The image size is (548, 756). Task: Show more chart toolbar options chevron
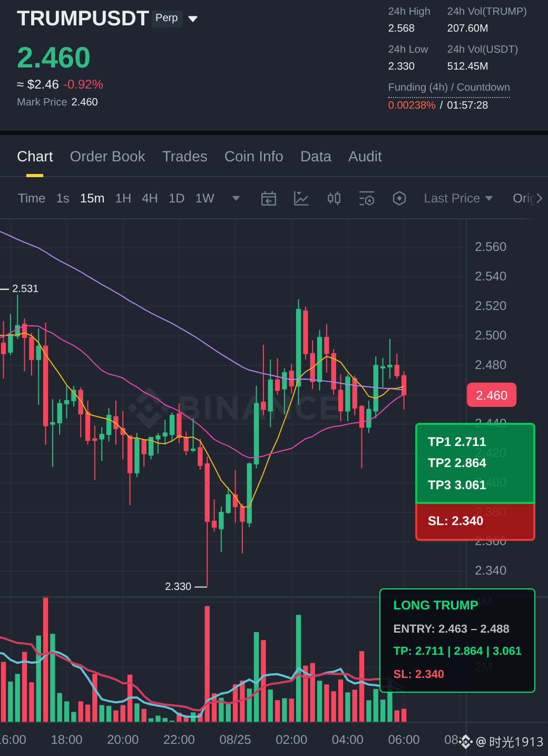[x=540, y=198]
